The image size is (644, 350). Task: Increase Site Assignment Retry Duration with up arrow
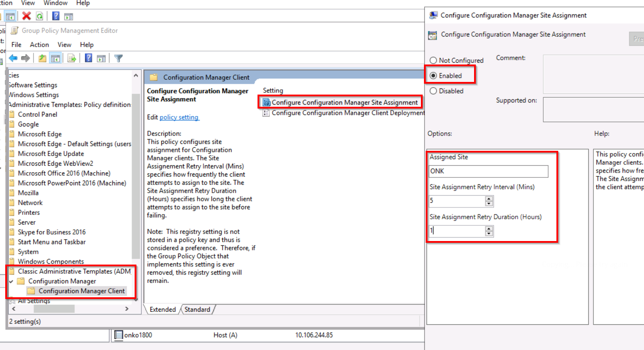tap(489, 228)
